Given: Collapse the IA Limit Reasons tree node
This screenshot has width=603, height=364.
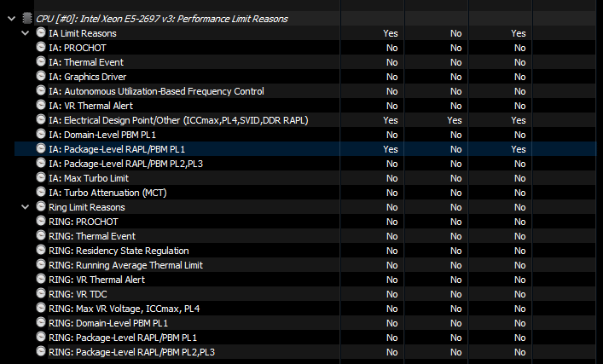Looking at the screenshot, I should click(26, 33).
